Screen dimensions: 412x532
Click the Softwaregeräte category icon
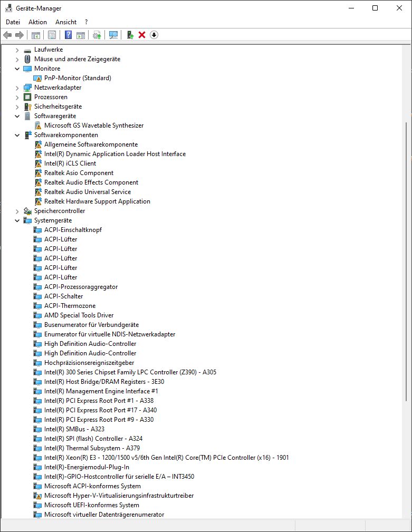[x=27, y=116]
